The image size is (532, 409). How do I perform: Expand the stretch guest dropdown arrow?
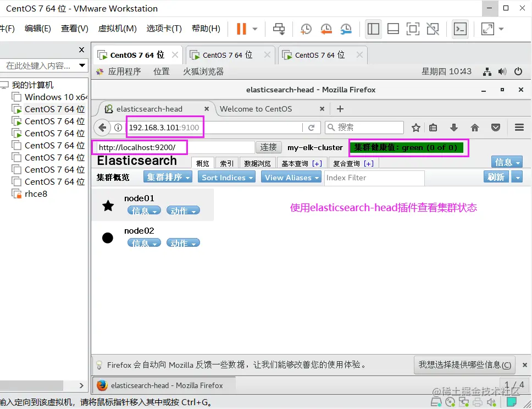pos(501,29)
